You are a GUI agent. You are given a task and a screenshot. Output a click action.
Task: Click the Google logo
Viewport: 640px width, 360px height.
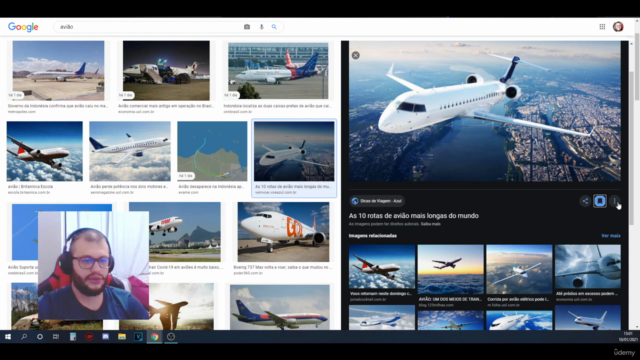coord(23,27)
